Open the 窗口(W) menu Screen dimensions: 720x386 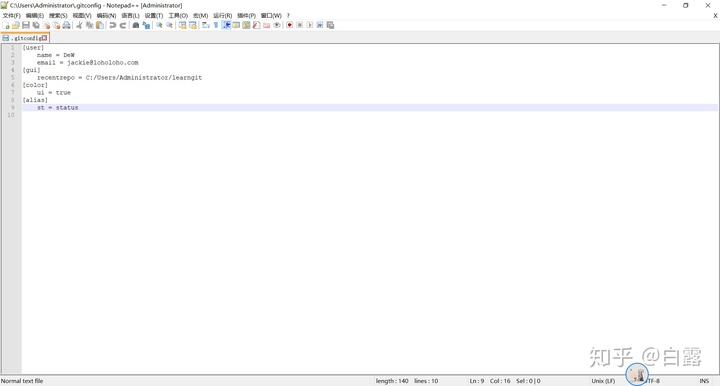point(271,16)
